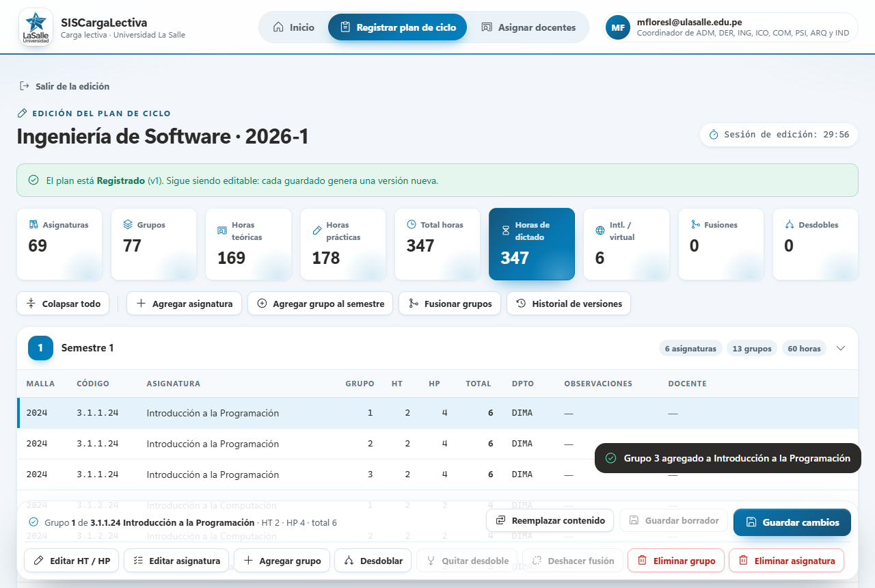Select Introducción a la Programación group 2 row

(437, 444)
